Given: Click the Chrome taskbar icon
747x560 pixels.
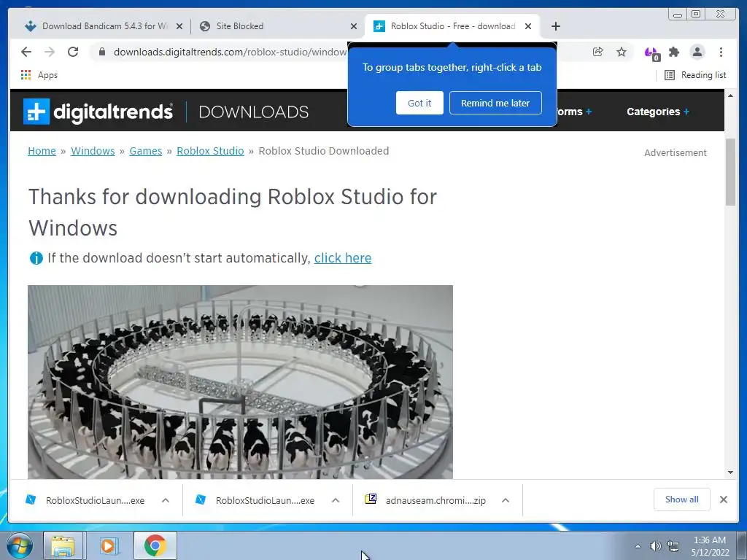Looking at the screenshot, I should (155, 545).
